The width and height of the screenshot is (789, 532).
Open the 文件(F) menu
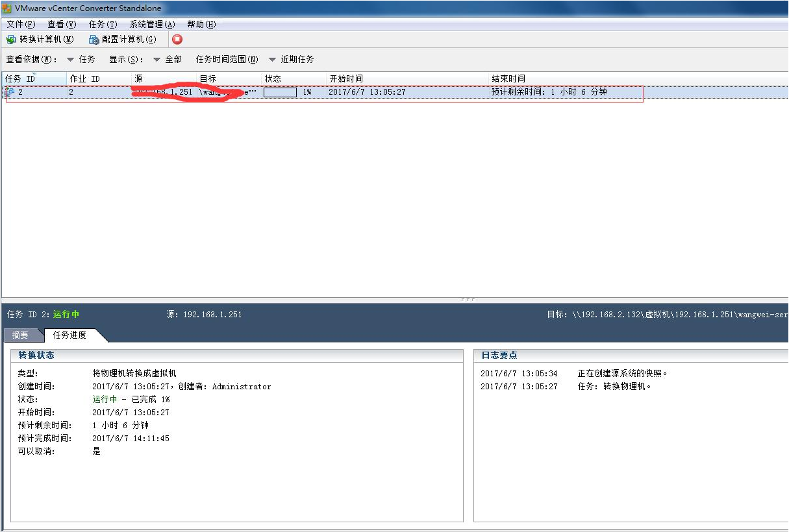click(21, 24)
